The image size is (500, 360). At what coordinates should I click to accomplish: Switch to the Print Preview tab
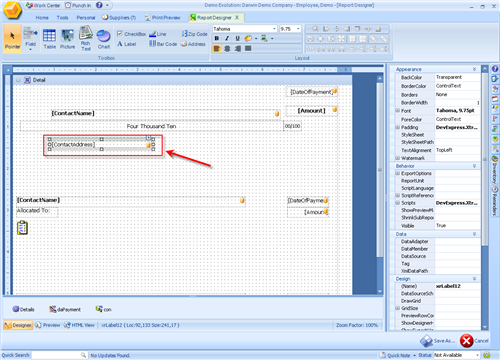[x=162, y=18]
